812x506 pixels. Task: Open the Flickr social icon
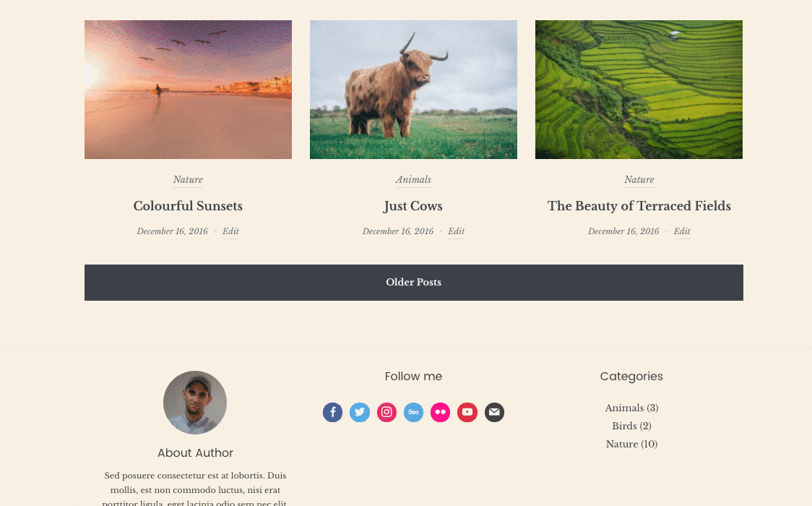440,412
